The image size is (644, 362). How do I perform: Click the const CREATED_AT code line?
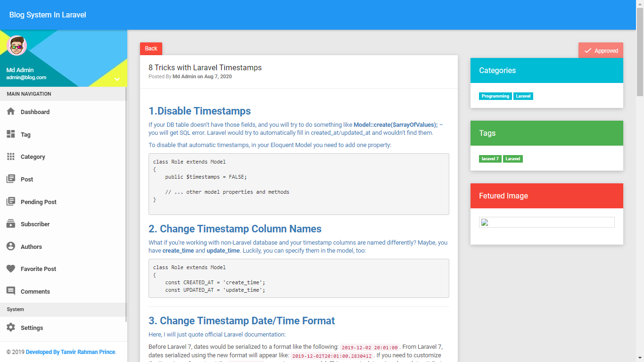[215, 282]
